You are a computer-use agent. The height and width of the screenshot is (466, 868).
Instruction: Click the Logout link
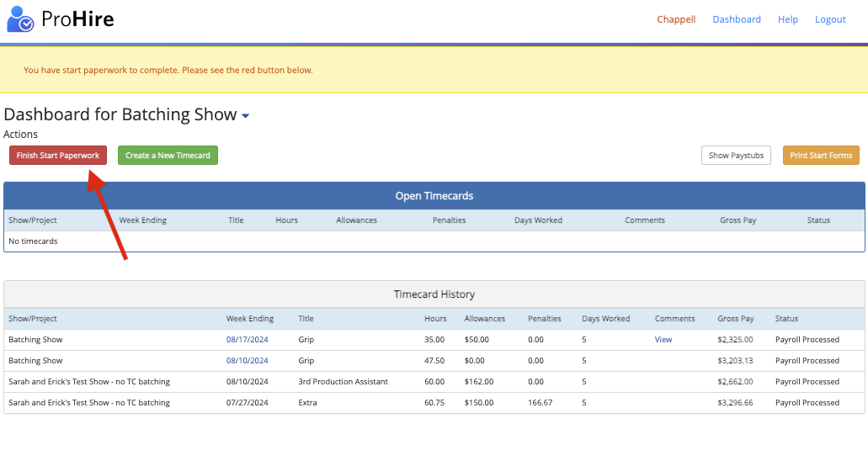pyautogui.click(x=830, y=19)
